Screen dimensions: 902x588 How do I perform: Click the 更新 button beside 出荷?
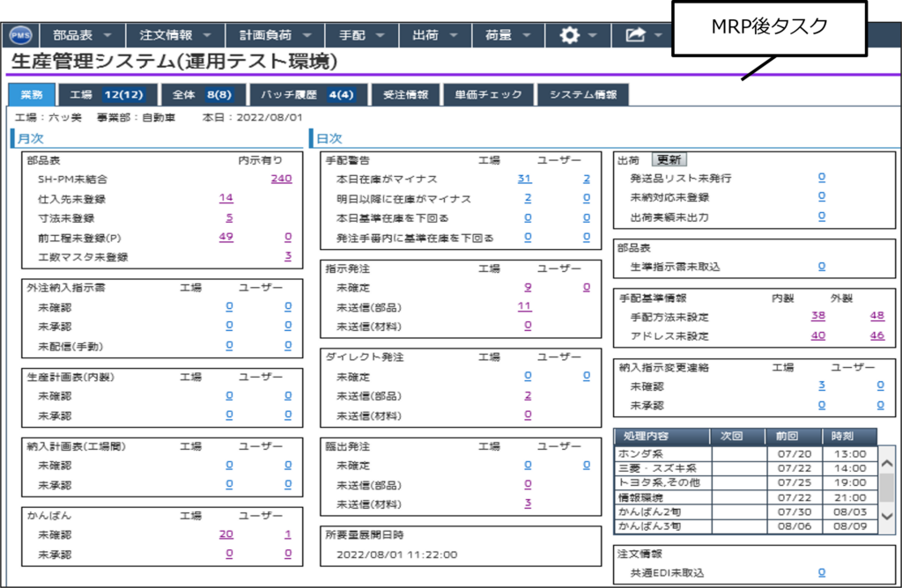[669, 160]
